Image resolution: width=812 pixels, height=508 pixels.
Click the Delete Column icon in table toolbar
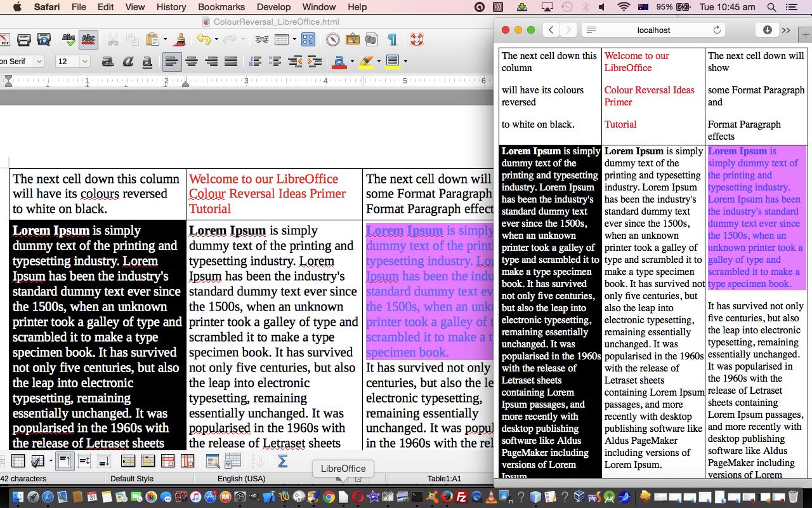tap(187, 462)
